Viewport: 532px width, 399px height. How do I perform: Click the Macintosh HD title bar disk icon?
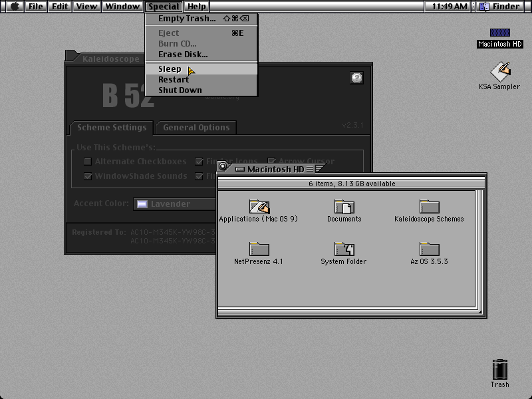point(239,169)
